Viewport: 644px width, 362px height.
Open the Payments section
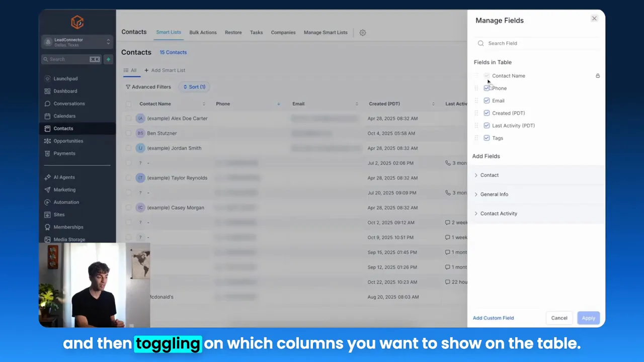(x=64, y=153)
